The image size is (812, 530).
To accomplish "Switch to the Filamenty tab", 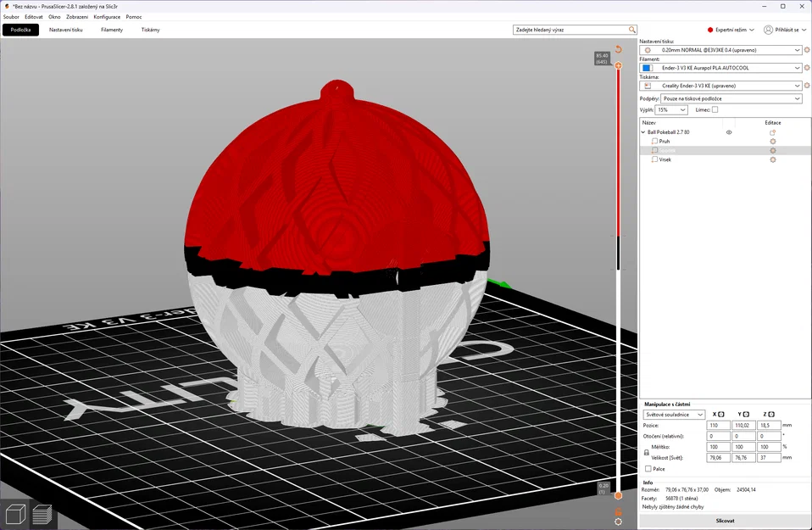I will coord(112,30).
